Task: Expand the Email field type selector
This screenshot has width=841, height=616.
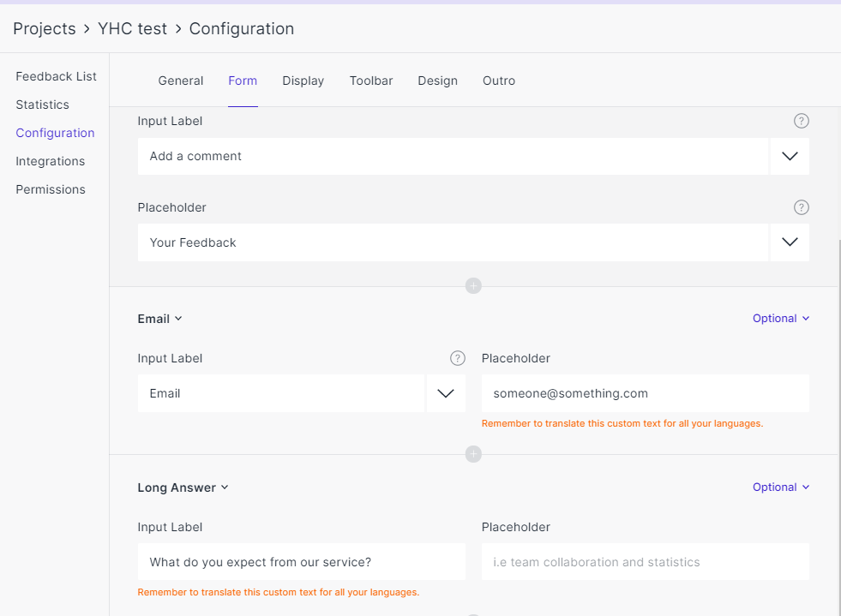Action: pos(160,319)
